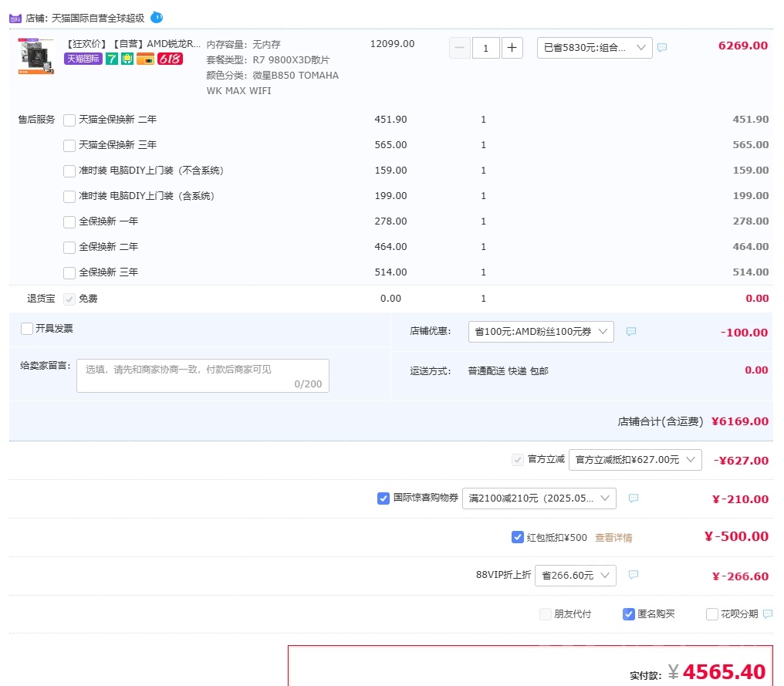The image size is (784, 686).
Task: Click the 查看详情 link beside 红包抵扣
Action: click(613, 536)
